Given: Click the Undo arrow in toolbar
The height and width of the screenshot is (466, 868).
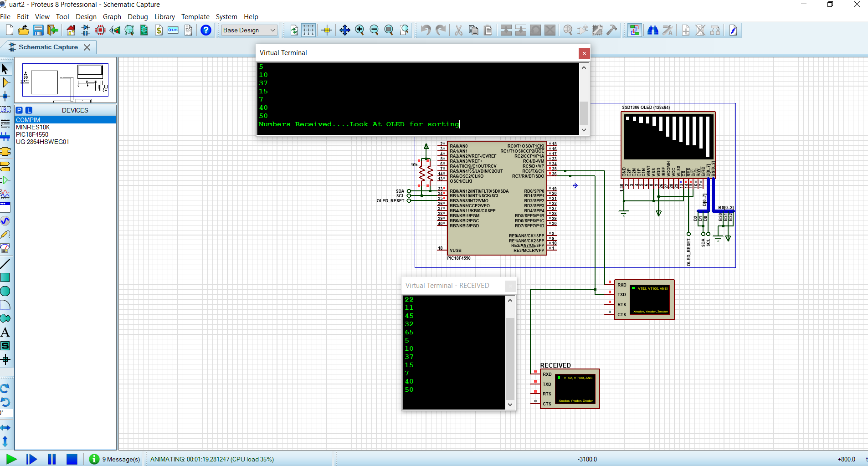Looking at the screenshot, I should (x=426, y=30).
